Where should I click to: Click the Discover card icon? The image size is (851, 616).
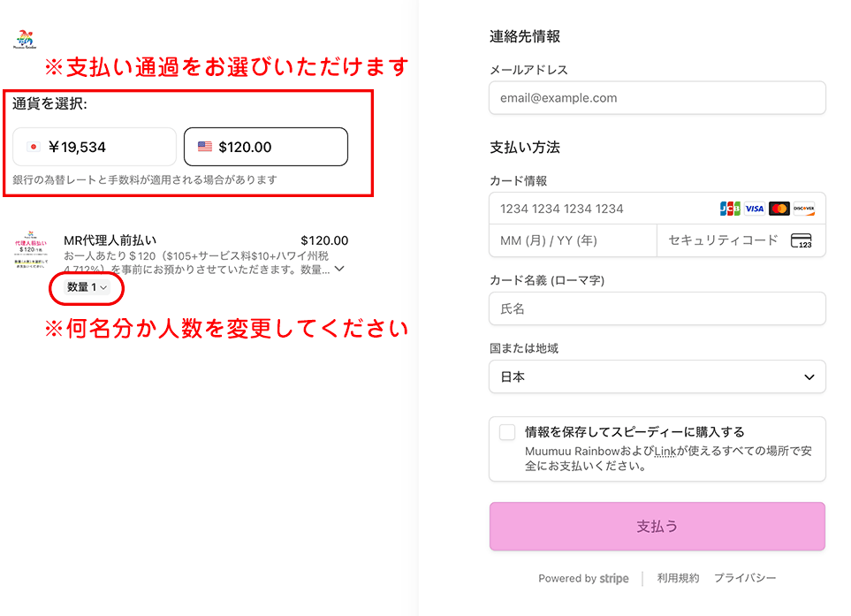point(803,209)
